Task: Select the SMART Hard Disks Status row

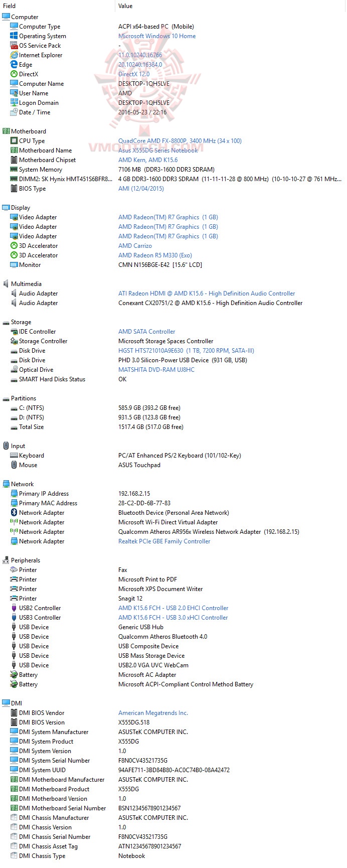Action: pos(173,379)
